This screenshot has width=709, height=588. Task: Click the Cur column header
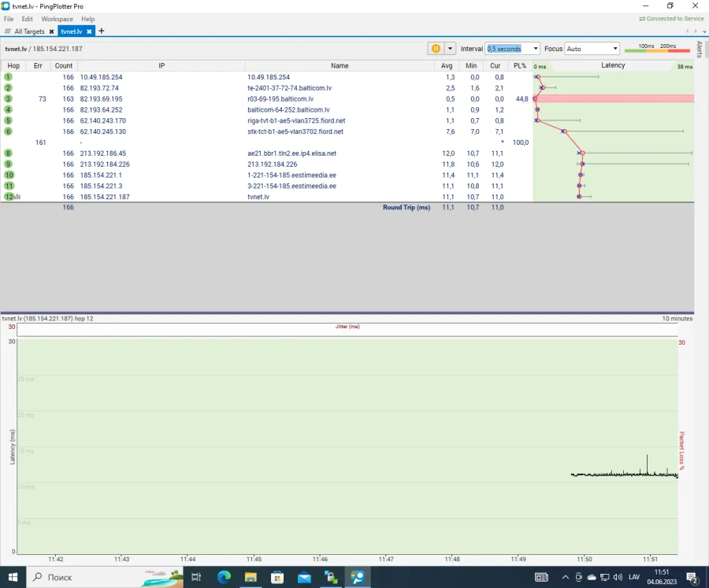coord(496,65)
